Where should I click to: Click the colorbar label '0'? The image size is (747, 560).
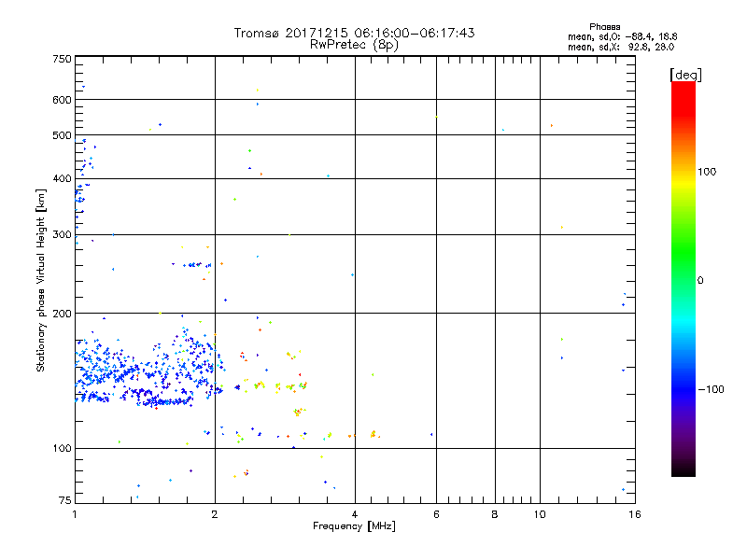(700, 281)
